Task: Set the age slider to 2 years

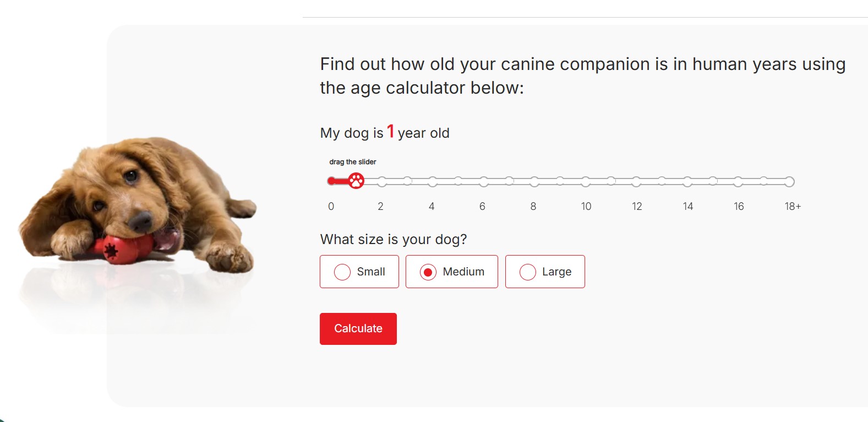Action: (x=382, y=182)
